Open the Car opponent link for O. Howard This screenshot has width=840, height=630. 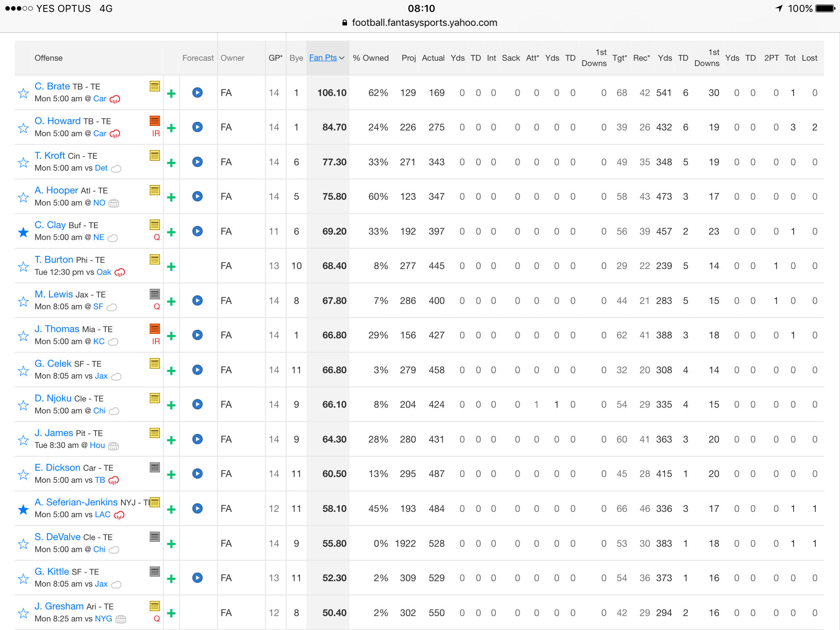[100, 133]
